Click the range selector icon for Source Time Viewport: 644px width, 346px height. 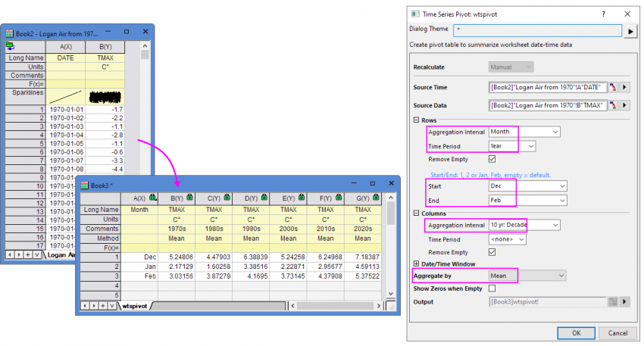(612, 87)
